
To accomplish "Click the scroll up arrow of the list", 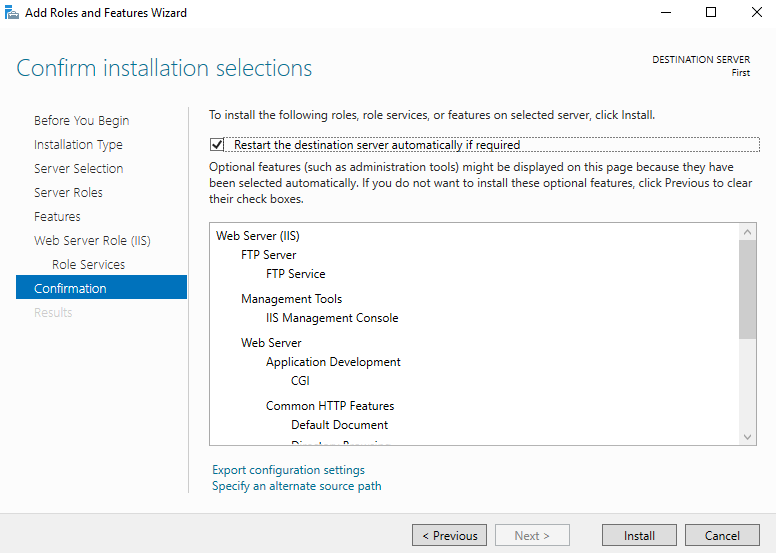I will click(x=747, y=232).
